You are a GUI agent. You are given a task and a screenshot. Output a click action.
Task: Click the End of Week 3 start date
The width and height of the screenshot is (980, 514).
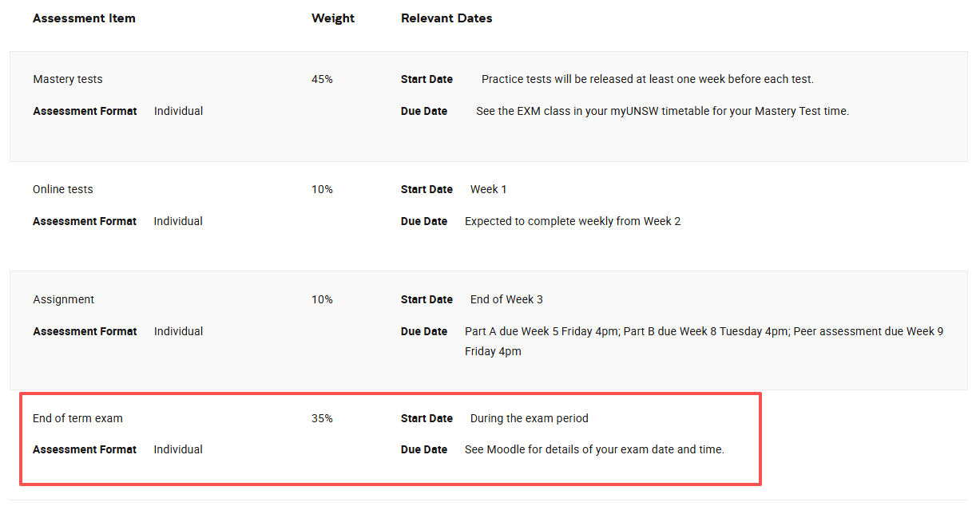(506, 299)
